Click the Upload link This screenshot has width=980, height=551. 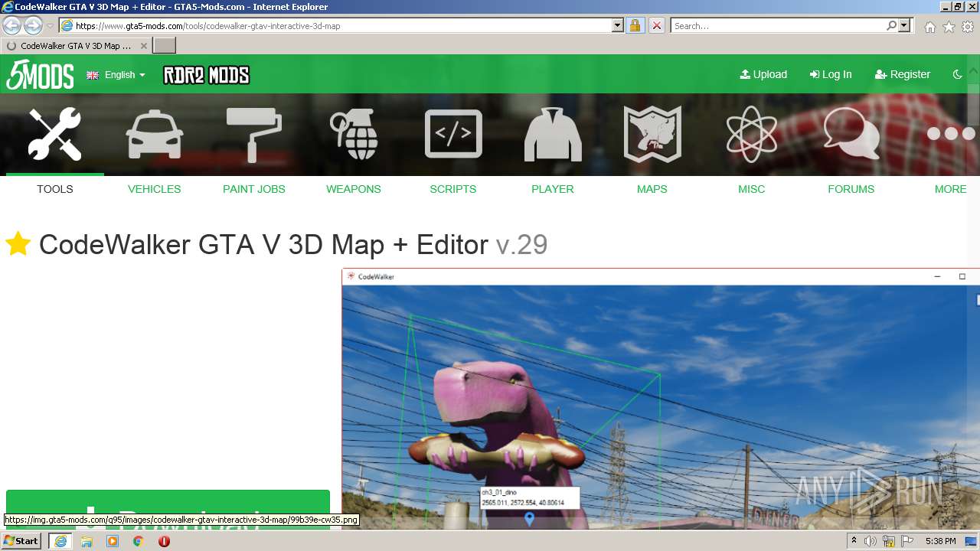point(763,74)
